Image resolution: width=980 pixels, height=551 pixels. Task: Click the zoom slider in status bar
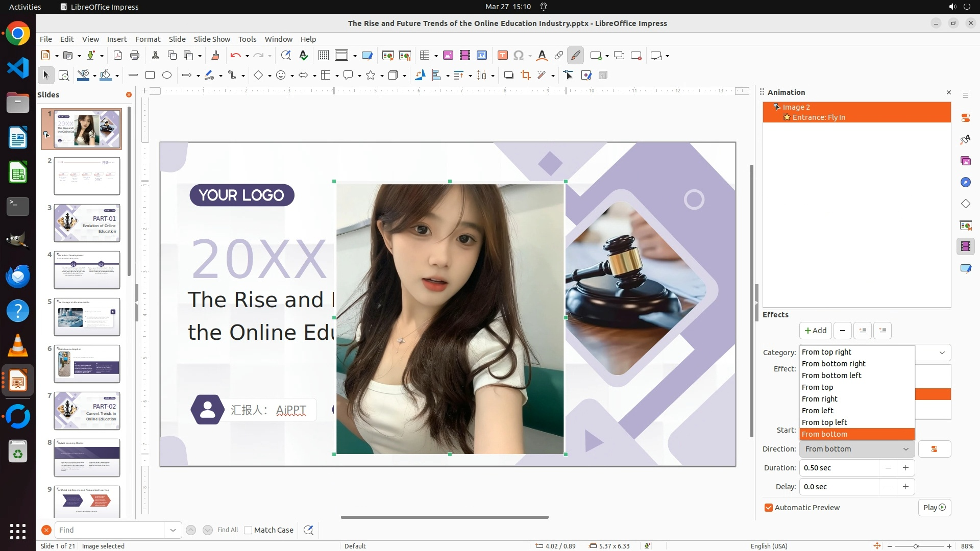click(x=916, y=546)
